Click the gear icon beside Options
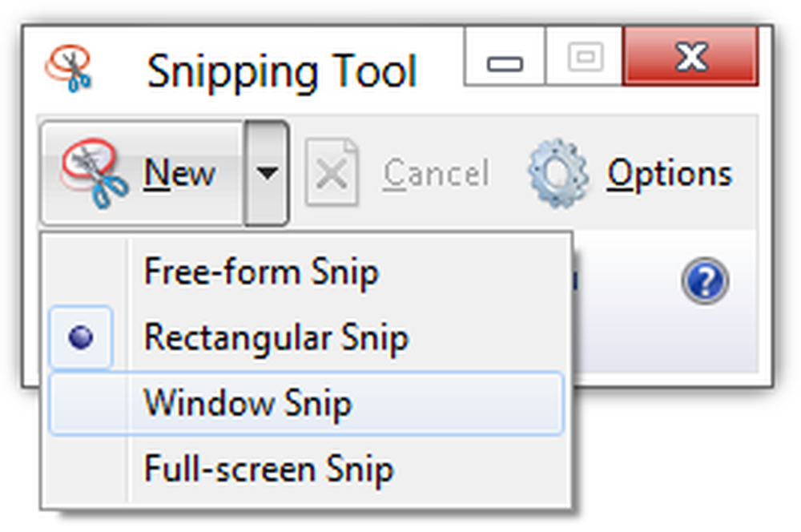Screen dimensions: 801x532 557,173
